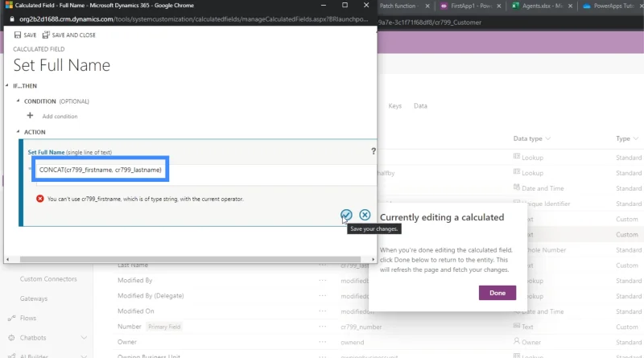Close the Agents.xlsx browser tab

point(571,6)
